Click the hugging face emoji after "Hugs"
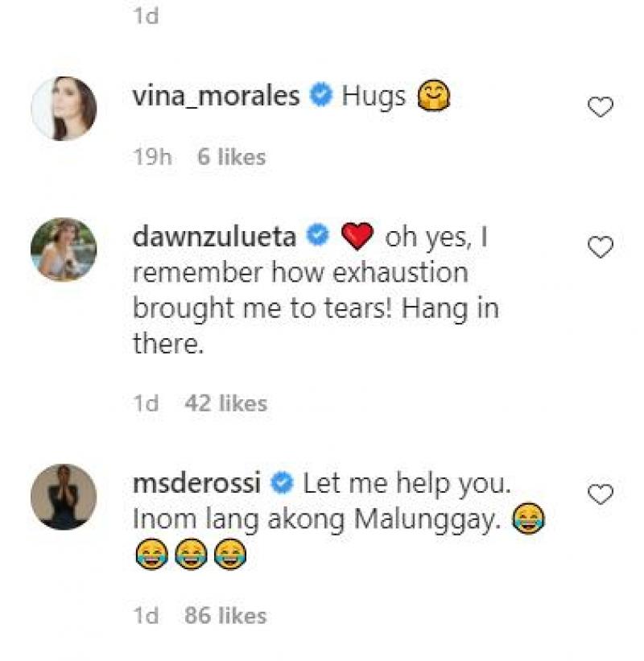Viewport: 644px width, 661px height. point(434,98)
